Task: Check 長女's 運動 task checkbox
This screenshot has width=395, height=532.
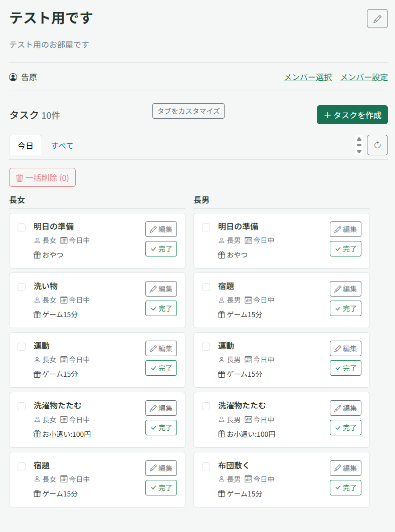Action: click(x=22, y=347)
